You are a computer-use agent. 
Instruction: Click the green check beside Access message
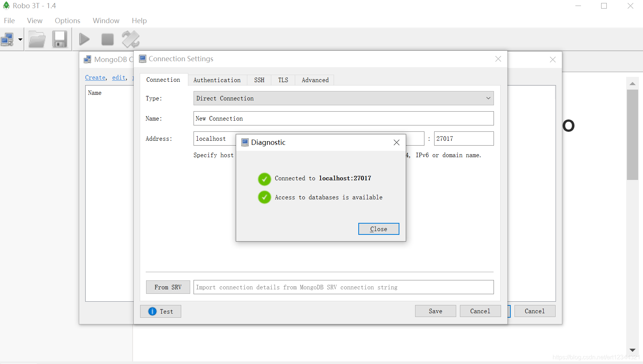tap(265, 197)
